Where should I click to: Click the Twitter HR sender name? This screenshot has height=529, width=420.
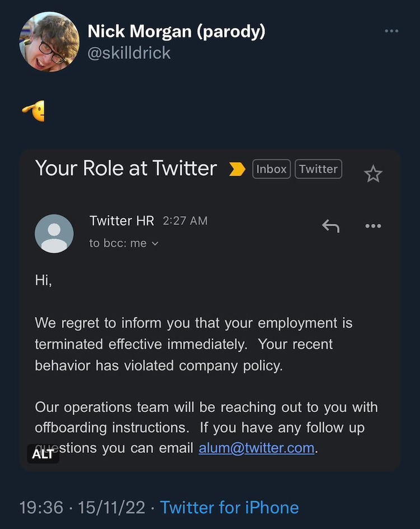(x=122, y=221)
